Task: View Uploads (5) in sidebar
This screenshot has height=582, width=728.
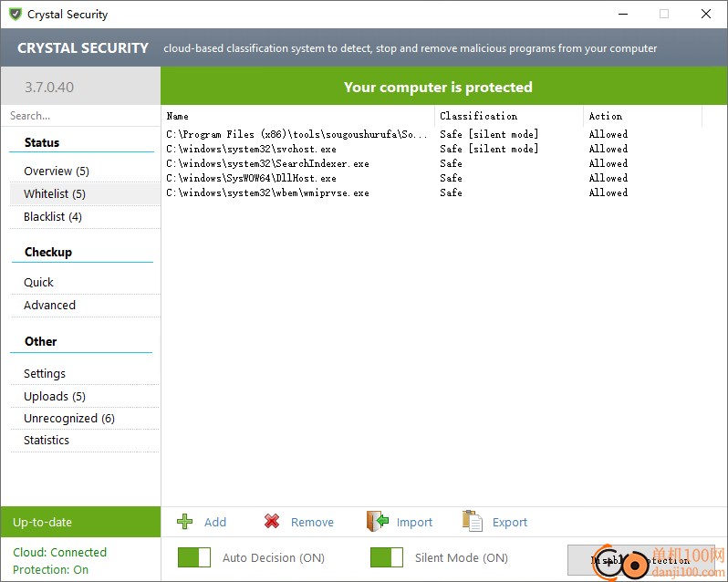Action: click(55, 396)
